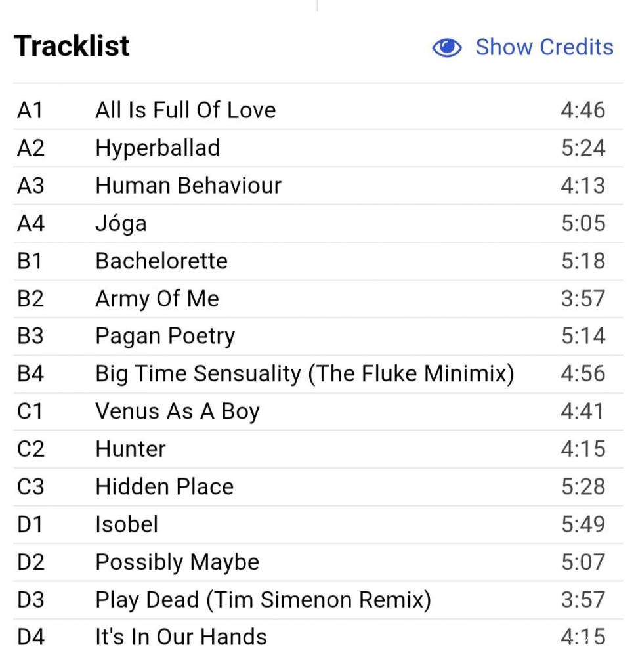Screen dimensions: 636x672
Task: Click the Bachelorette track title
Action: coord(161,261)
